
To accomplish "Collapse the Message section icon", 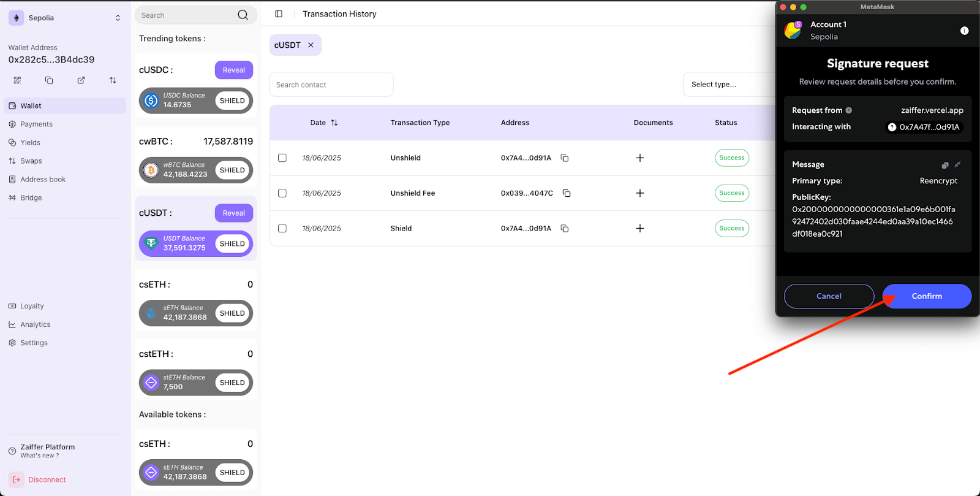I will pos(958,164).
